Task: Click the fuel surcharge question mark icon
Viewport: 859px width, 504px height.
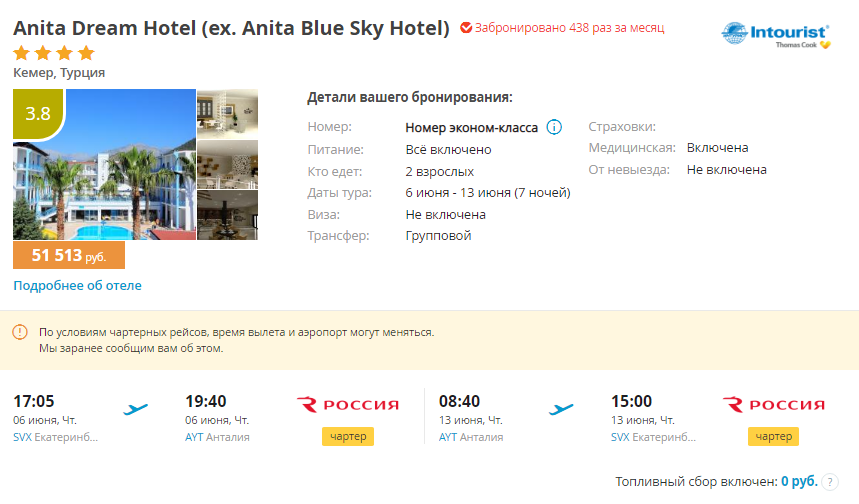Action: [830, 482]
